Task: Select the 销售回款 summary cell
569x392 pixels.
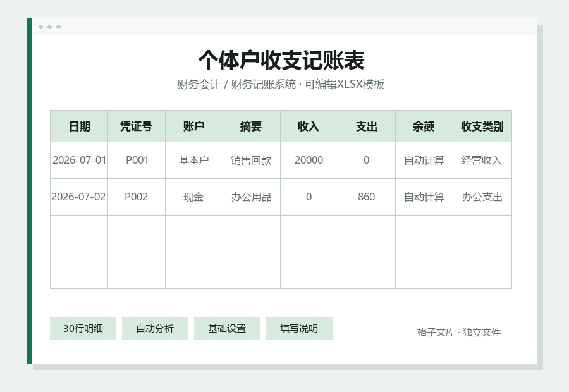Action: [252, 161]
